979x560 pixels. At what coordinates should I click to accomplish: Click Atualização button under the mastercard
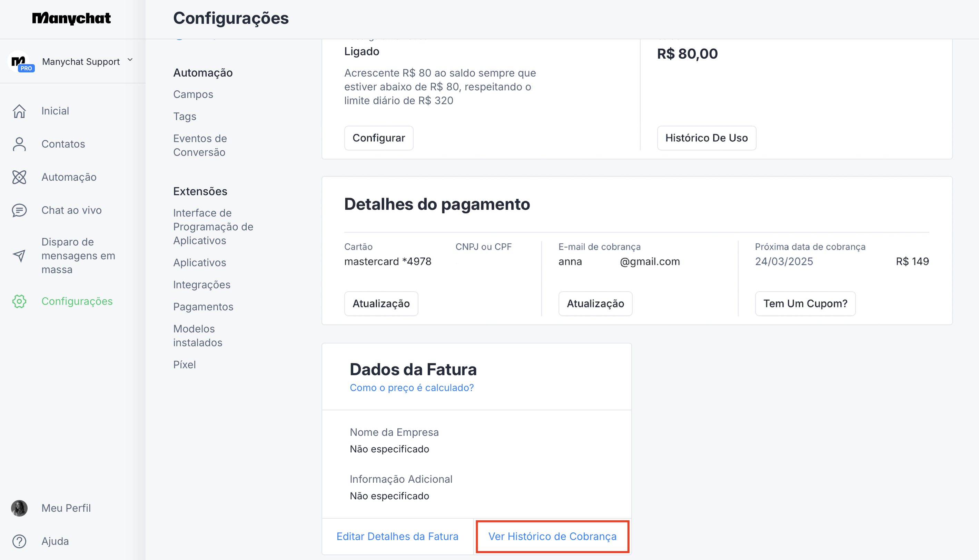(x=381, y=303)
